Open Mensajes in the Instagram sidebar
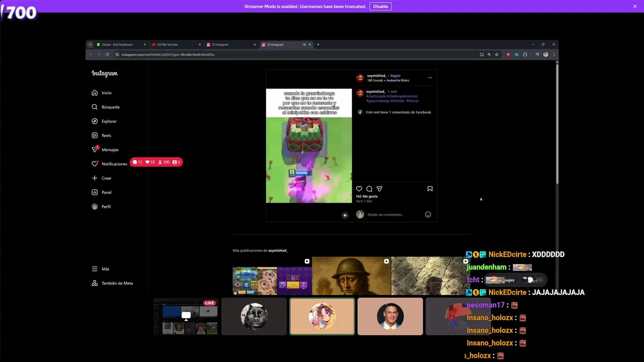The image size is (644, 362). coord(105,150)
